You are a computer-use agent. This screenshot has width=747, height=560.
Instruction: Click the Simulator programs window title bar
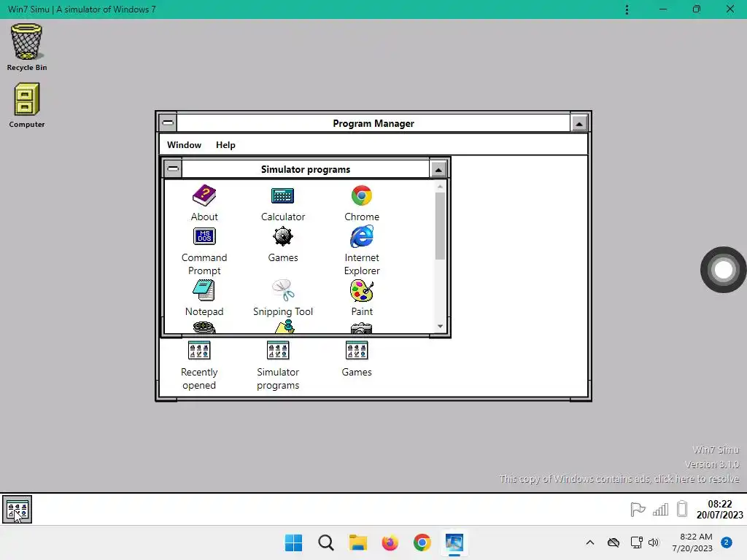[306, 169]
